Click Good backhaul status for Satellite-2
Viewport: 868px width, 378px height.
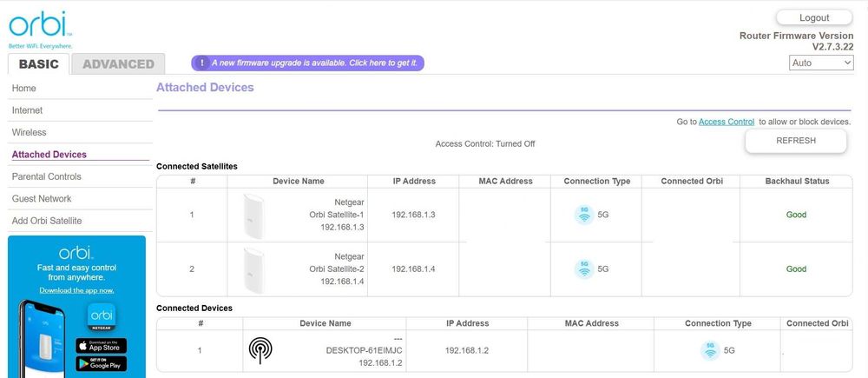796,269
